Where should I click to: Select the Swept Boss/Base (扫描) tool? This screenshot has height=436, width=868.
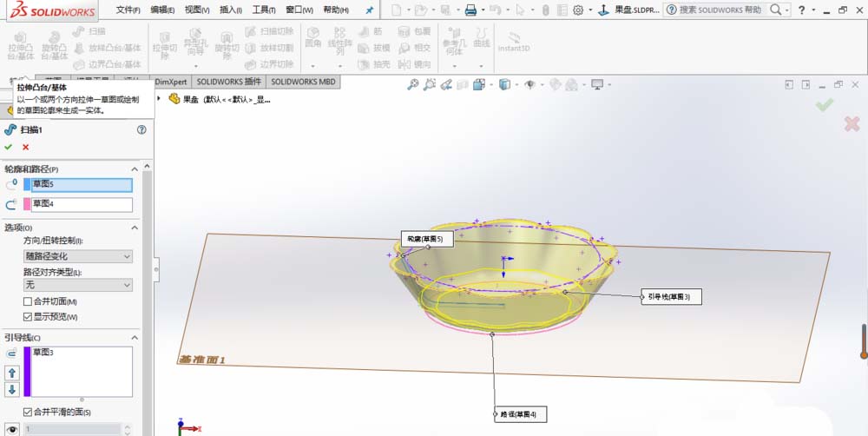[x=89, y=31]
